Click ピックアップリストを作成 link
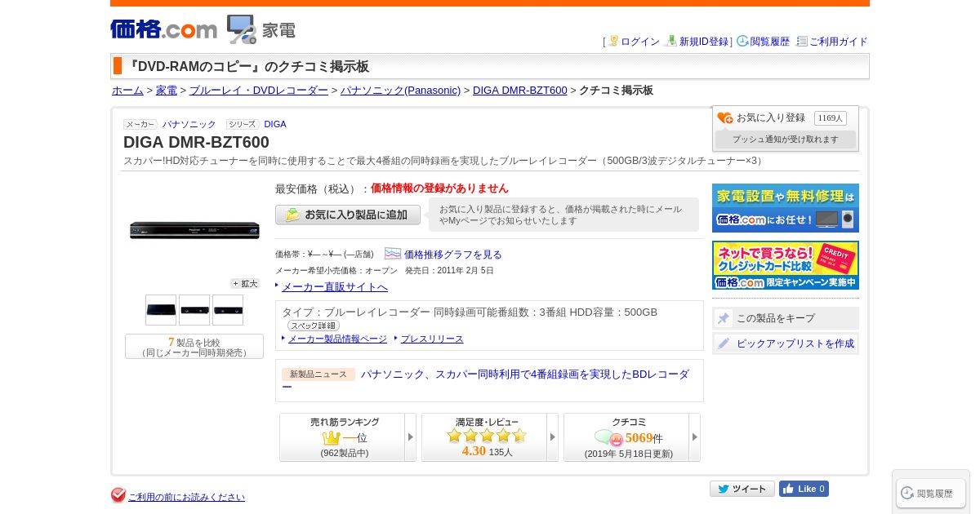 click(795, 343)
